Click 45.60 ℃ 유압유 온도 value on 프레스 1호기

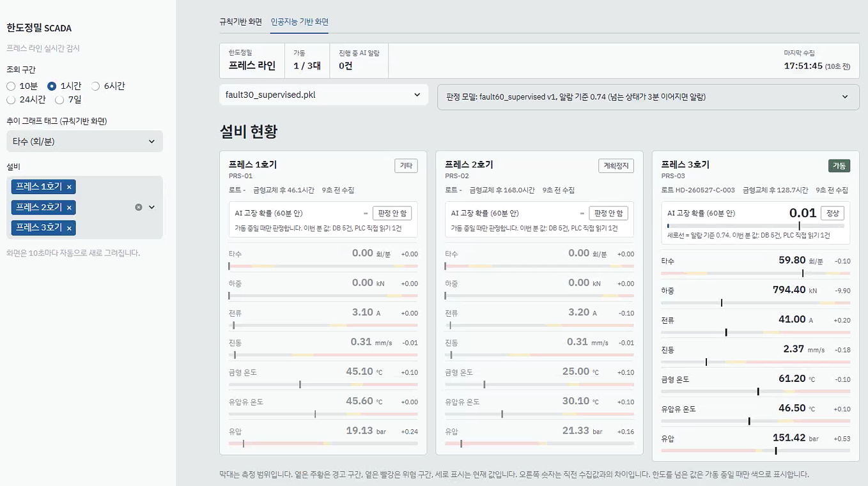(x=360, y=401)
